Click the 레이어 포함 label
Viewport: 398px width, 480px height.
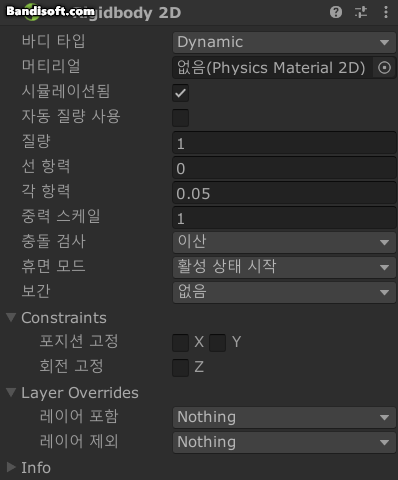click(79, 416)
